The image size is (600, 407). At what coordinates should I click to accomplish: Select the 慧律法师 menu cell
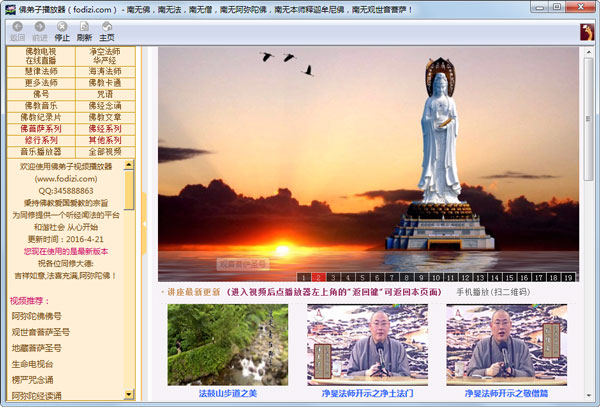click(x=41, y=72)
